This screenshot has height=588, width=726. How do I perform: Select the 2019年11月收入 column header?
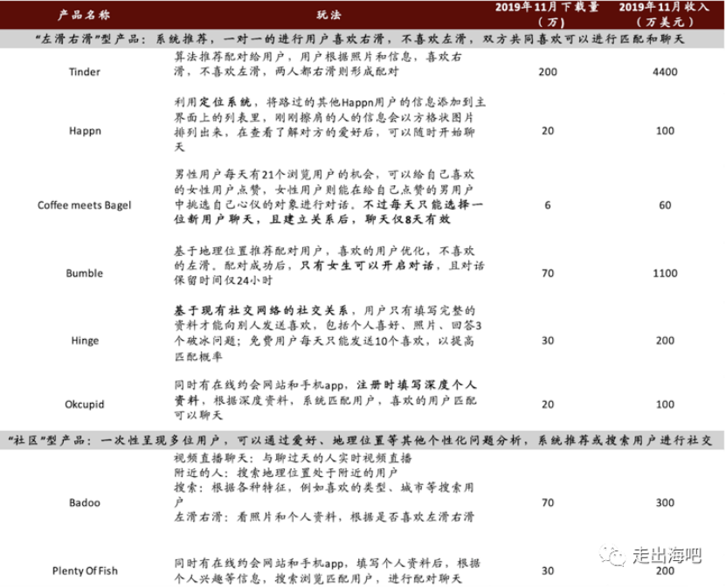click(665, 14)
